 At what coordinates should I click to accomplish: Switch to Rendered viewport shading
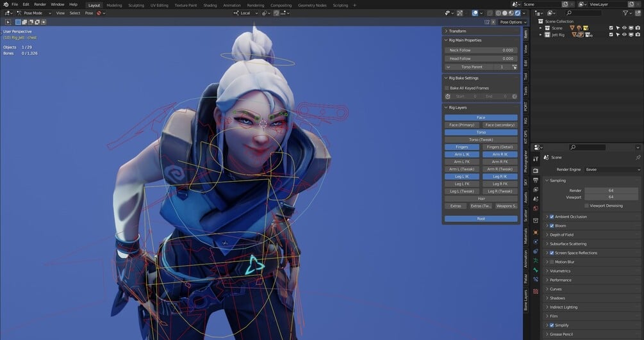[518, 13]
